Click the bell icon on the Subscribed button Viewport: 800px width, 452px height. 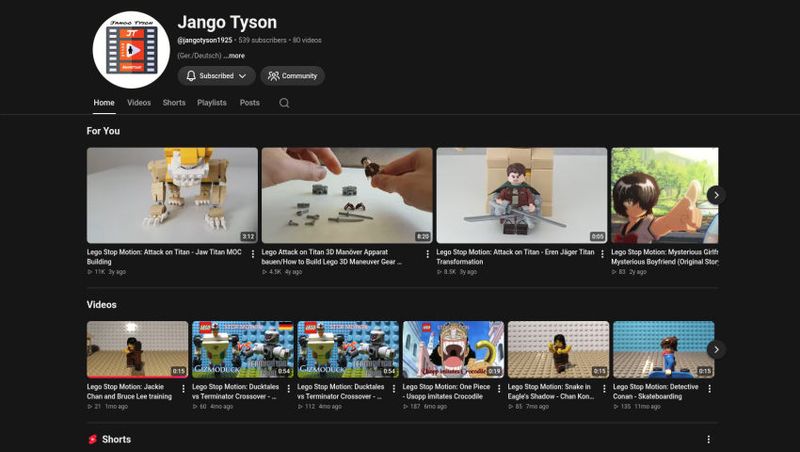(191, 76)
